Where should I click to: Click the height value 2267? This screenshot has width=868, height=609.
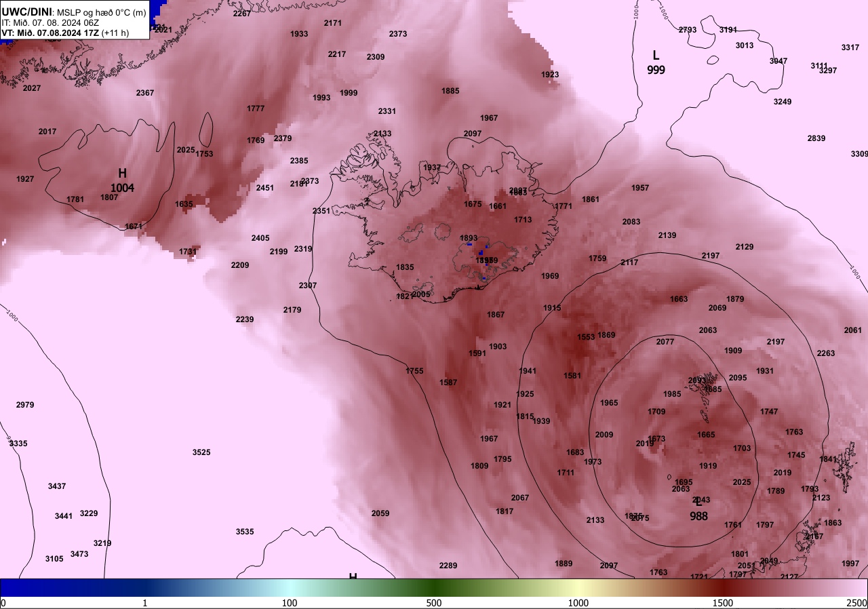pos(242,14)
